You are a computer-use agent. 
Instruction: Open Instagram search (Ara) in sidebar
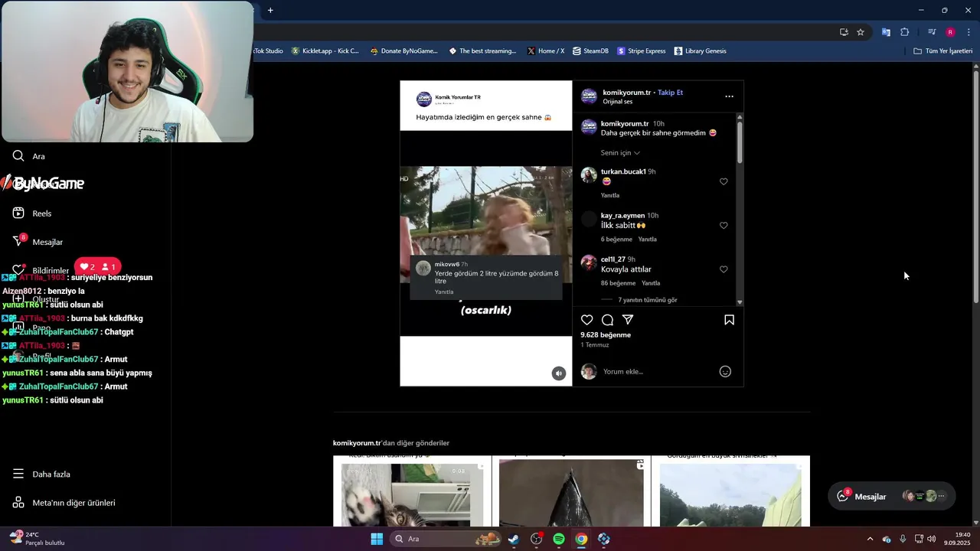pos(28,156)
